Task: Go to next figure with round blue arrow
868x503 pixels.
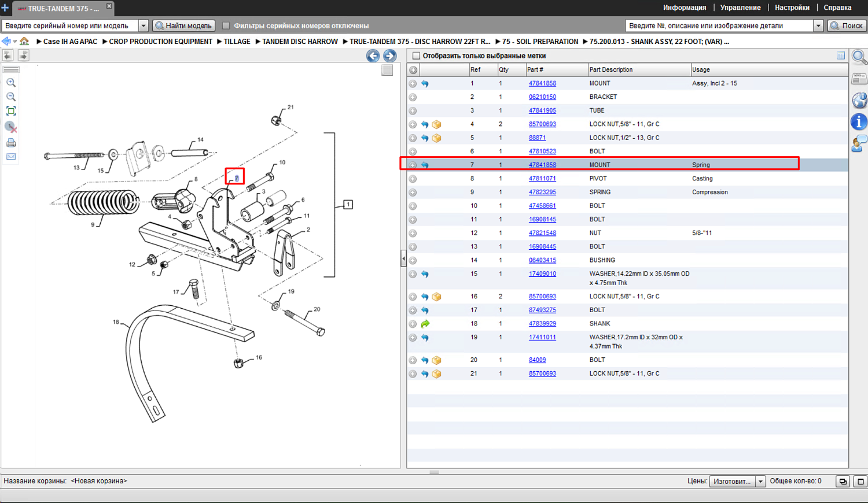Action: click(x=390, y=56)
